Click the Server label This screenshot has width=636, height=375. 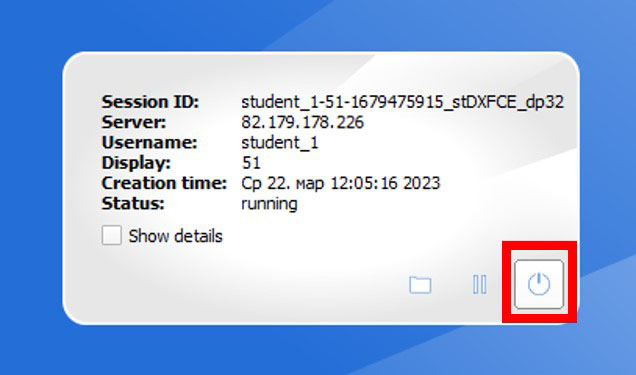coord(134,122)
